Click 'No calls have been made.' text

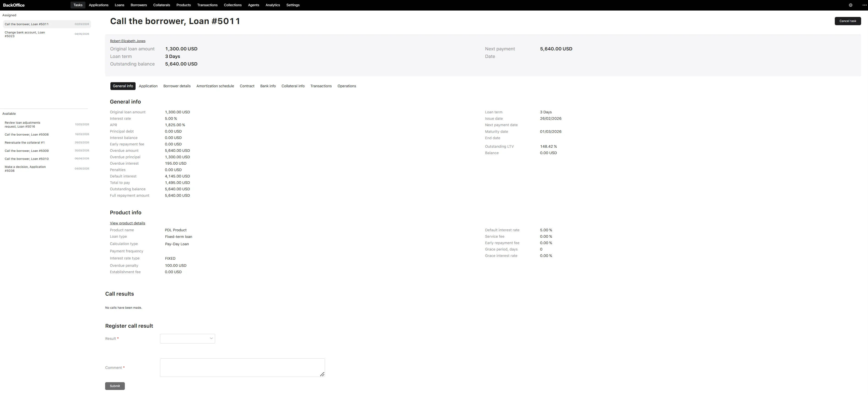(123, 308)
